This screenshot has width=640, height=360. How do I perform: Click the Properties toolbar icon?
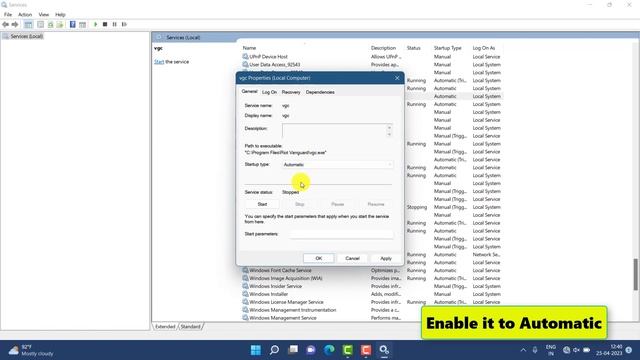[x=40, y=24]
